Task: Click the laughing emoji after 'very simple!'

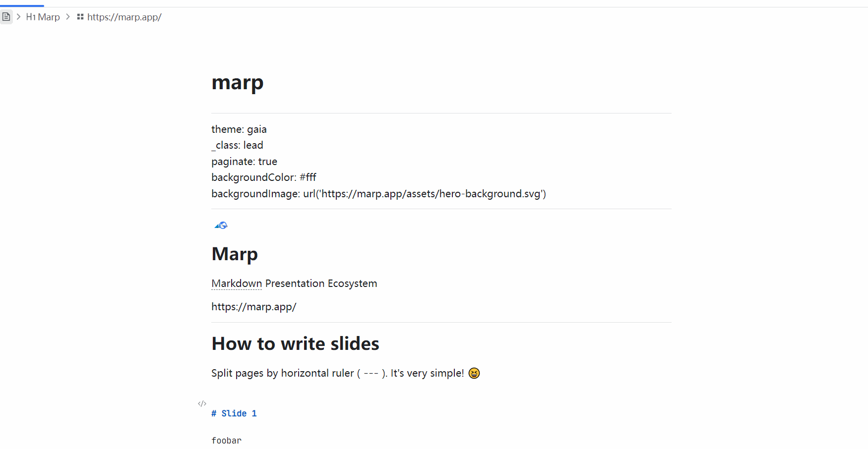Action: [474, 373]
